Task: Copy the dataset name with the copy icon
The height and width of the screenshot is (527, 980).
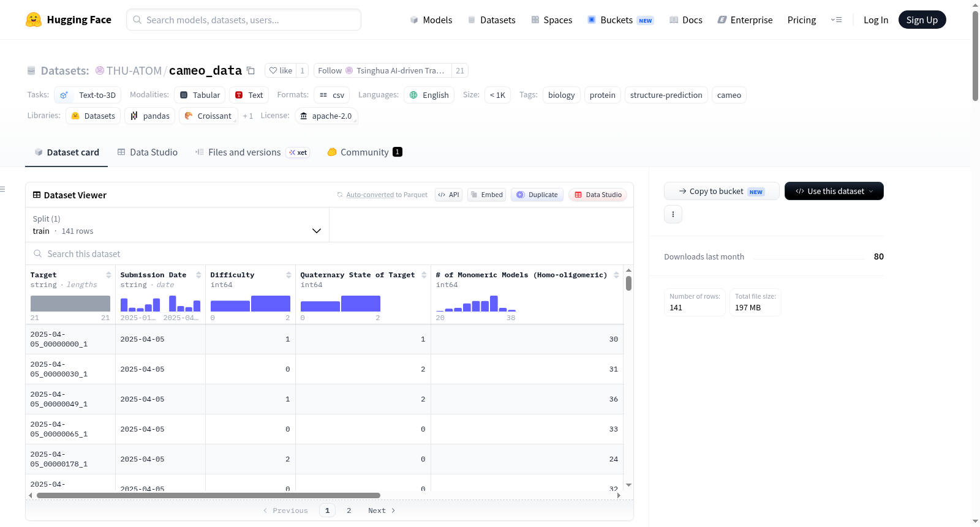Action: point(251,70)
